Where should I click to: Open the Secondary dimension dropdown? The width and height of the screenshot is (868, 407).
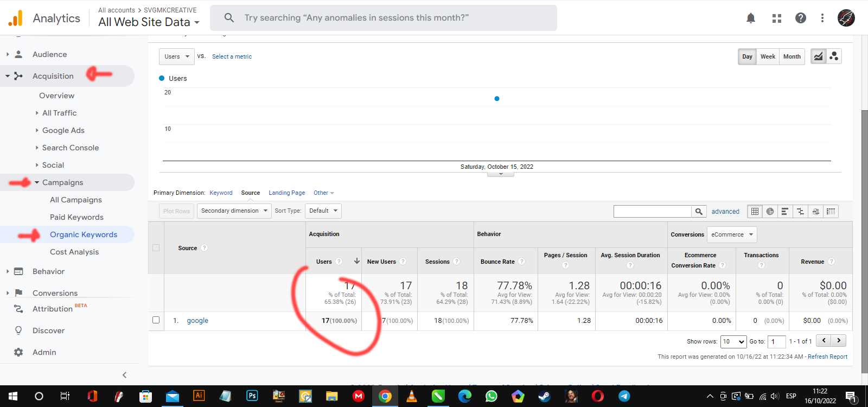click(x=234, y=211)
